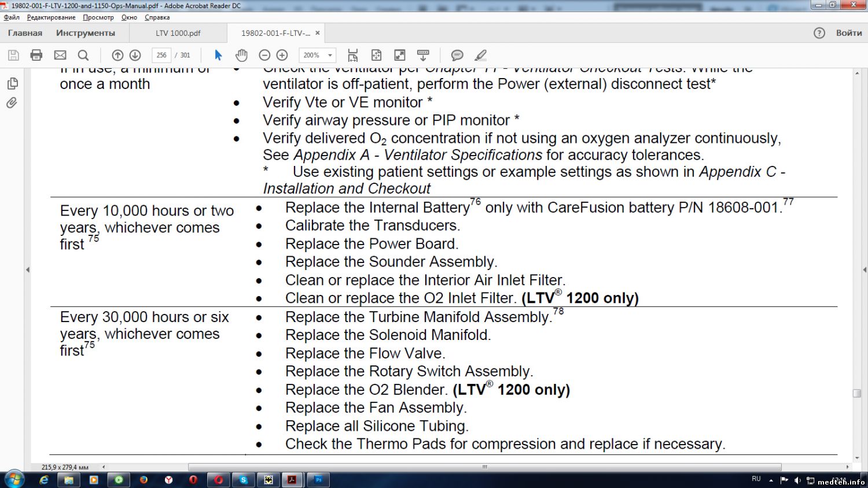Click the page number input field
868x488 pixels.
coord(161,56)
